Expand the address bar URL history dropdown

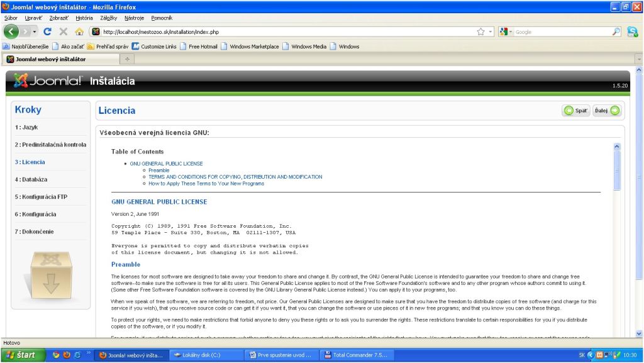490,31
